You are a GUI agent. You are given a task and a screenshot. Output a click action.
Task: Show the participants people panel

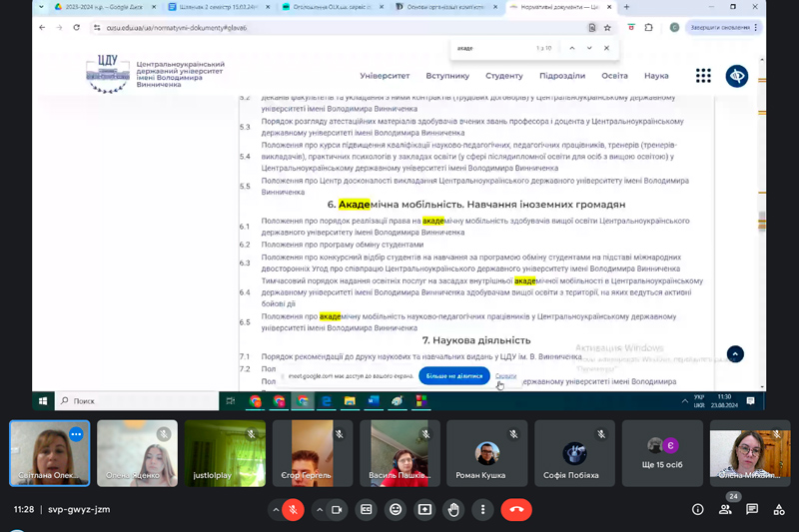[x=725, y=509]
